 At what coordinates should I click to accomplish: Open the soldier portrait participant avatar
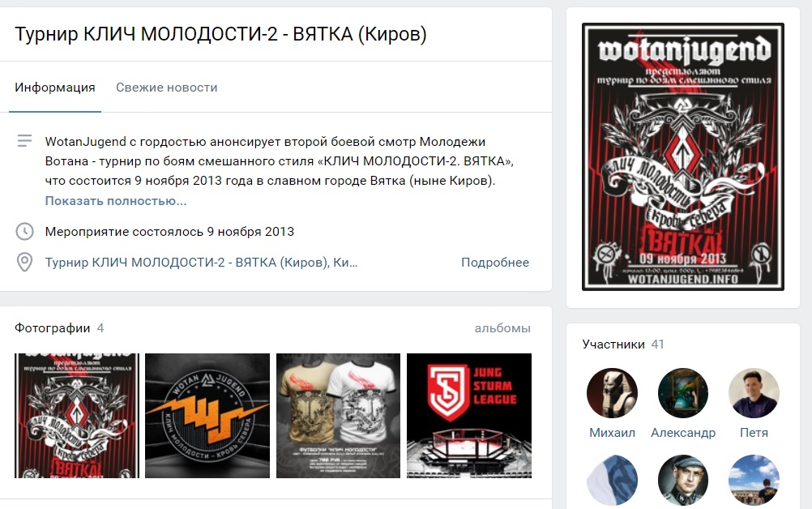click(682, 480)
